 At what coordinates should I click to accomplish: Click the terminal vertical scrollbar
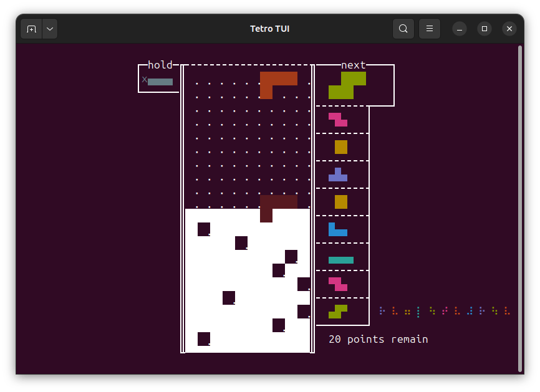[x=521, y=209]
